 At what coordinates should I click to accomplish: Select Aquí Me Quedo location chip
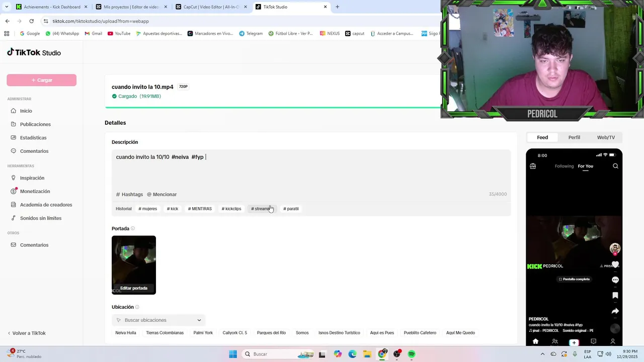coord(460,333)
